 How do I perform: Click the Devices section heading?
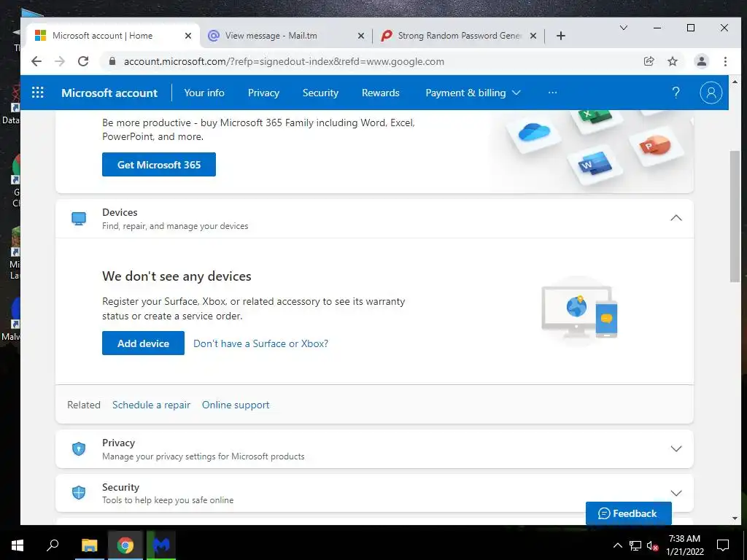click(120, 212)
